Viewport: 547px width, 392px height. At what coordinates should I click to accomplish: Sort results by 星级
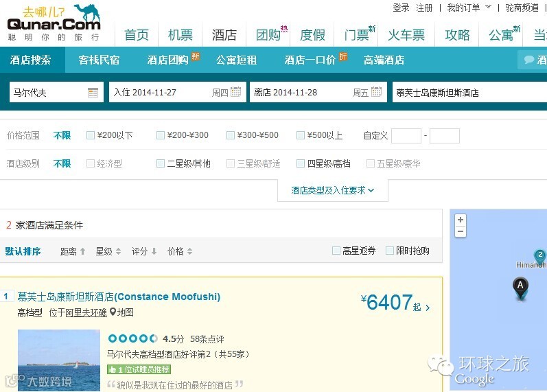click(x=108, y=251)
